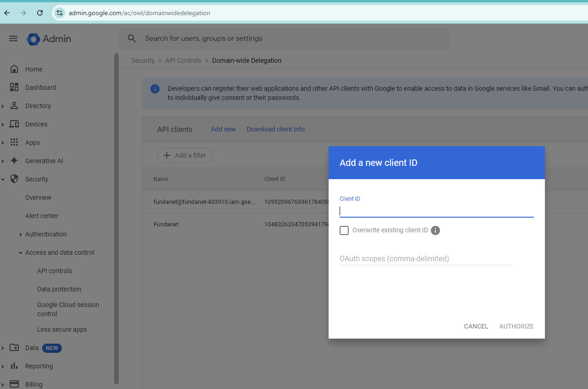Click the OAuth scopes input field
The width and height of the screenshot is (588, 389).
426,258
